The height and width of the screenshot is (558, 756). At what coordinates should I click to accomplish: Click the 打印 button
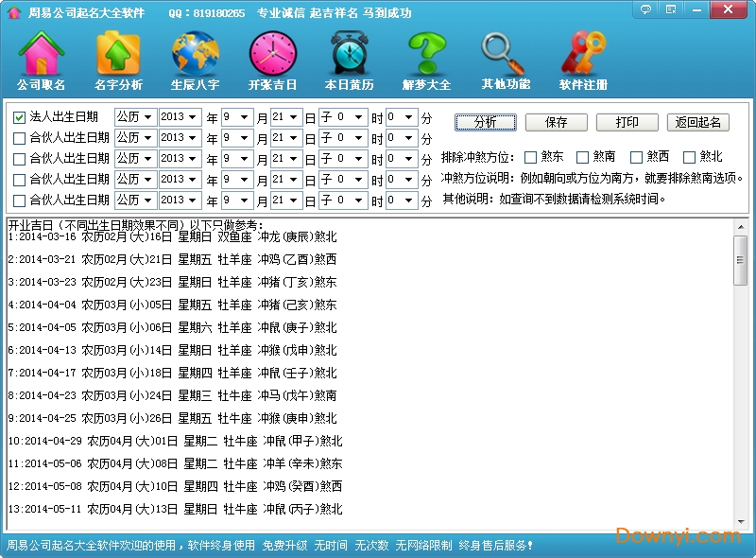click(627, 122)
